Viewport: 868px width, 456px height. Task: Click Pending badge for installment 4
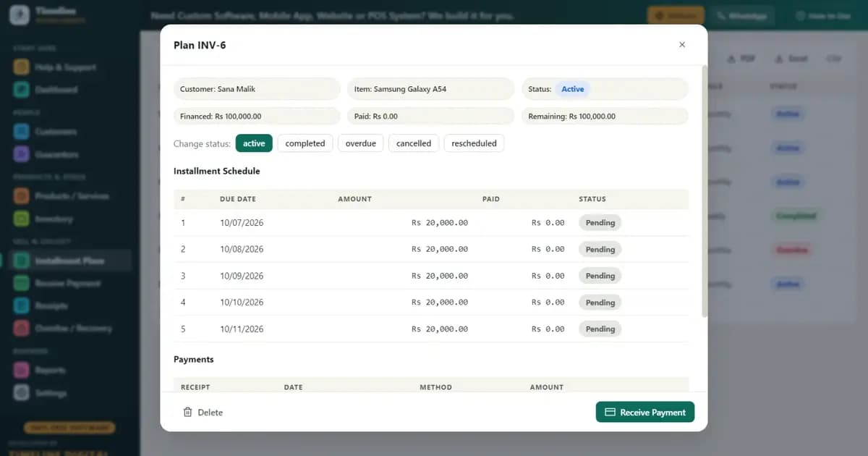pos(600,303)
